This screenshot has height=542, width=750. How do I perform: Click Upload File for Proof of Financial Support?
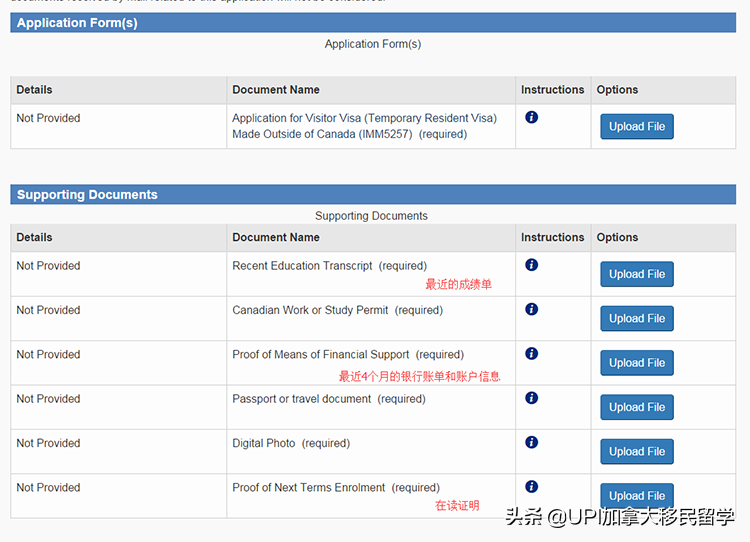pos(636,363)
